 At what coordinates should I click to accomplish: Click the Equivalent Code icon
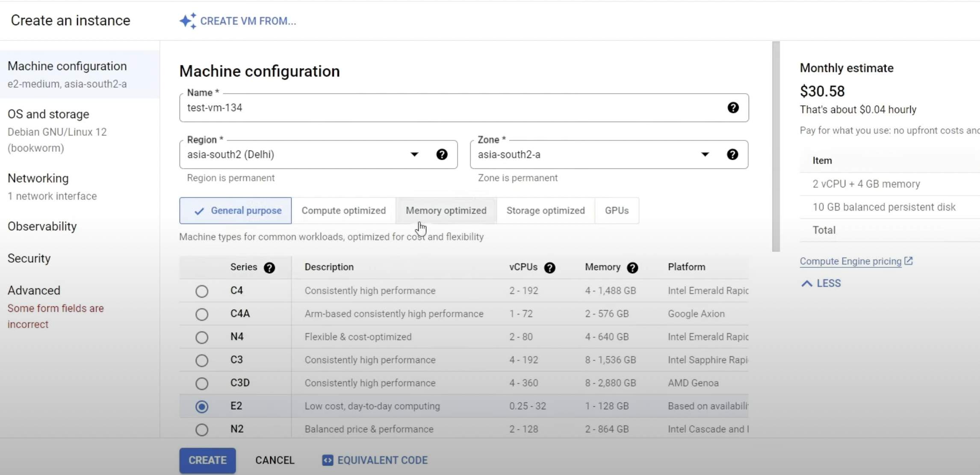328,460
